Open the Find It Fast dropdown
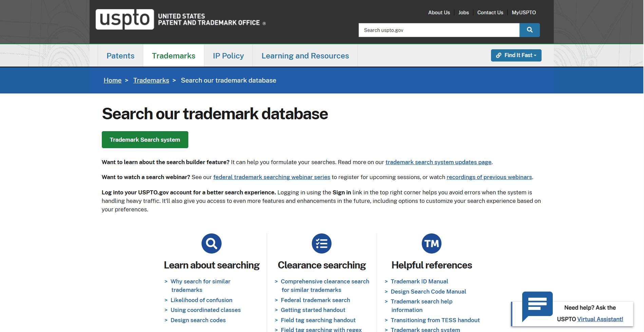Screen dimensions: 644x332 pyautogui.click(x=516, y=55)
